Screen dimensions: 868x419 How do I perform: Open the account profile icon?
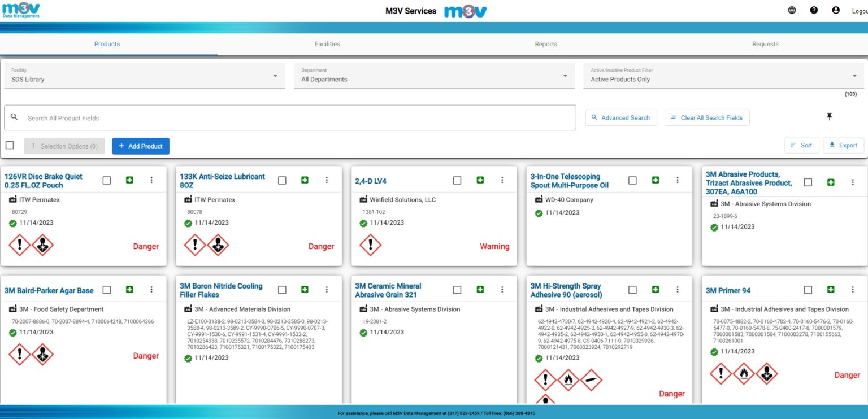pos(836,10)
